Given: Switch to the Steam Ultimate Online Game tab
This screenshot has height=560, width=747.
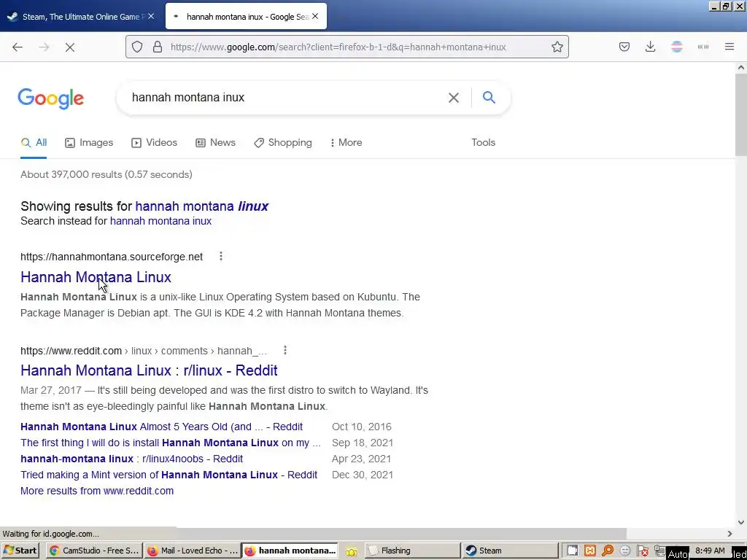Looking at the screenshot, I should point(81,17).
